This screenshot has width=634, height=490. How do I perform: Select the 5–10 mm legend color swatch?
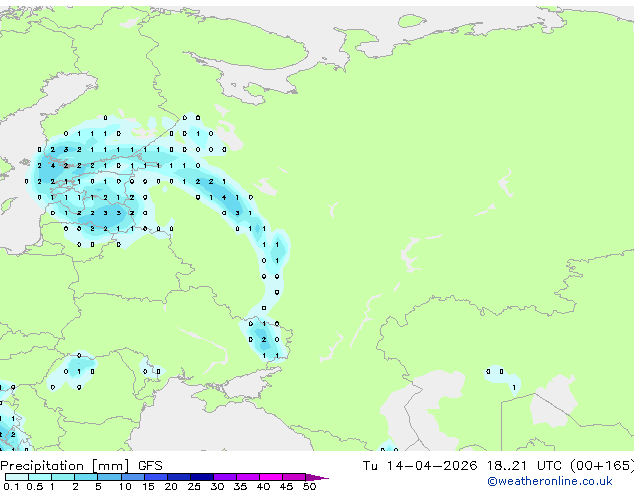tap(109, 477)
